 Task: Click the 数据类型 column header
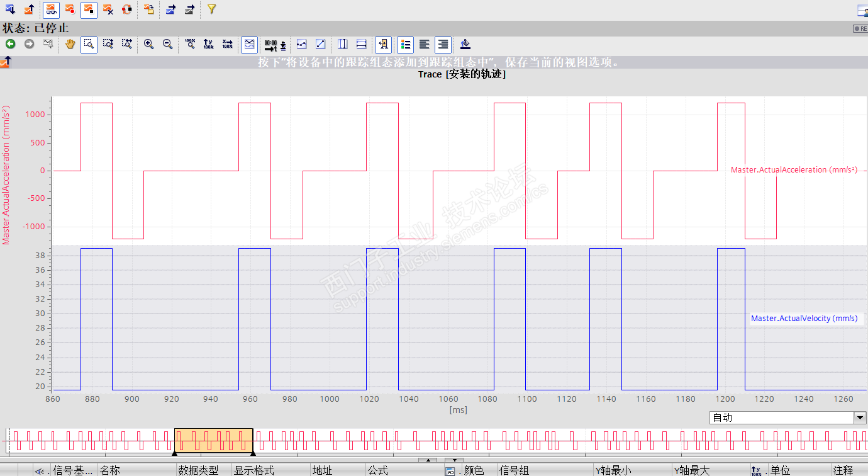198,470
